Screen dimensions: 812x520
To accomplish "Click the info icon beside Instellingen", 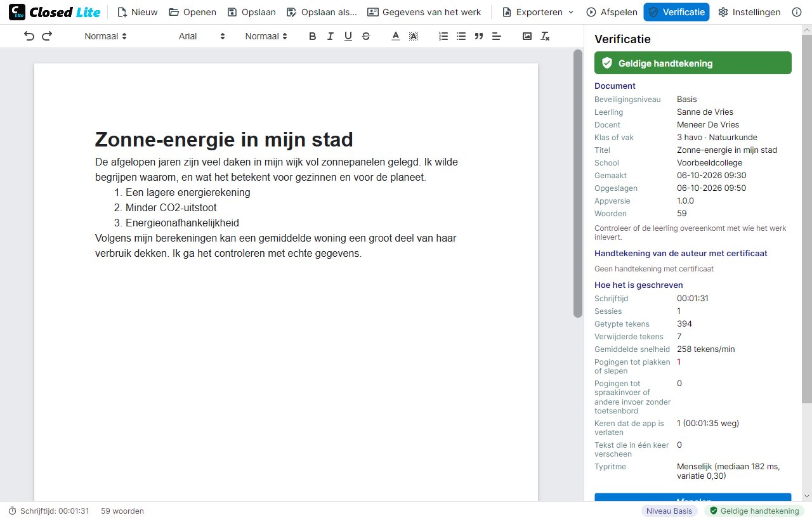I will tap(797, 12).
